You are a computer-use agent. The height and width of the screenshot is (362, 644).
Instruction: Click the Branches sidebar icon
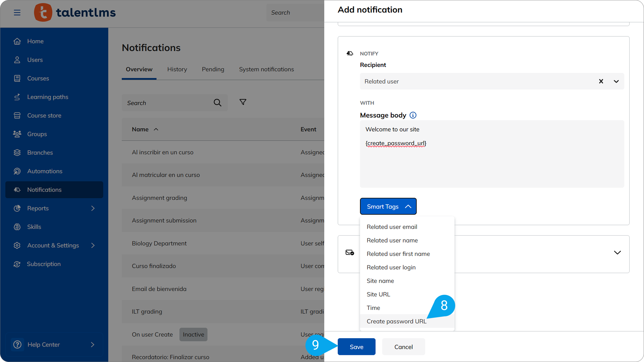point(17,153)
